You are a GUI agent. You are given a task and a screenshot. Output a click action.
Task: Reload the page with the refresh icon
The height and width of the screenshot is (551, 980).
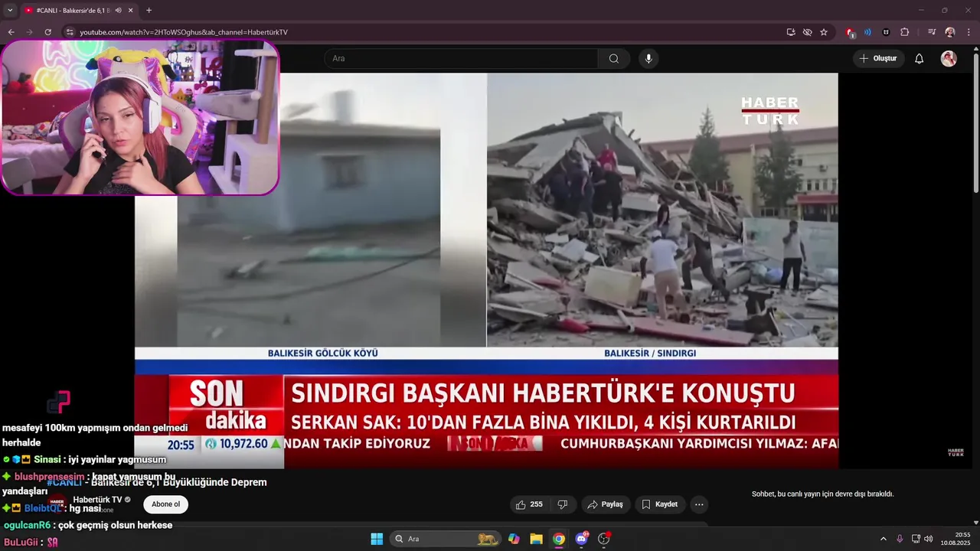pos(47,32)
